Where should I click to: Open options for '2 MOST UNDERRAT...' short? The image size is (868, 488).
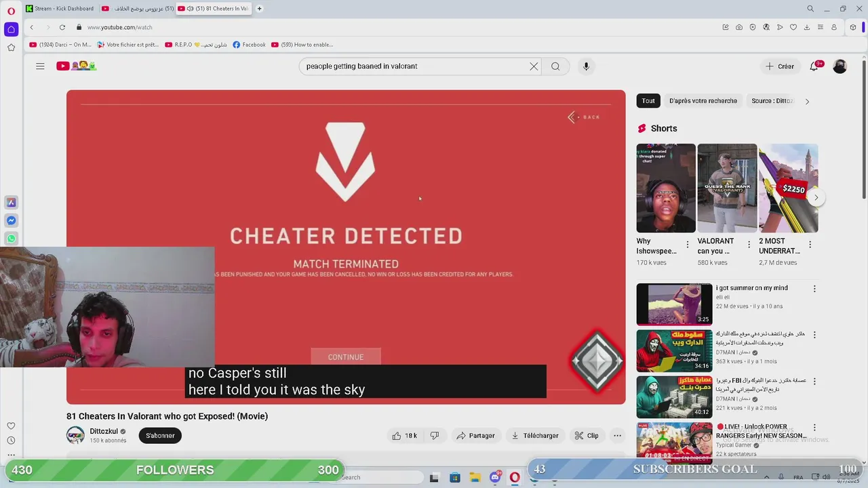810,245
